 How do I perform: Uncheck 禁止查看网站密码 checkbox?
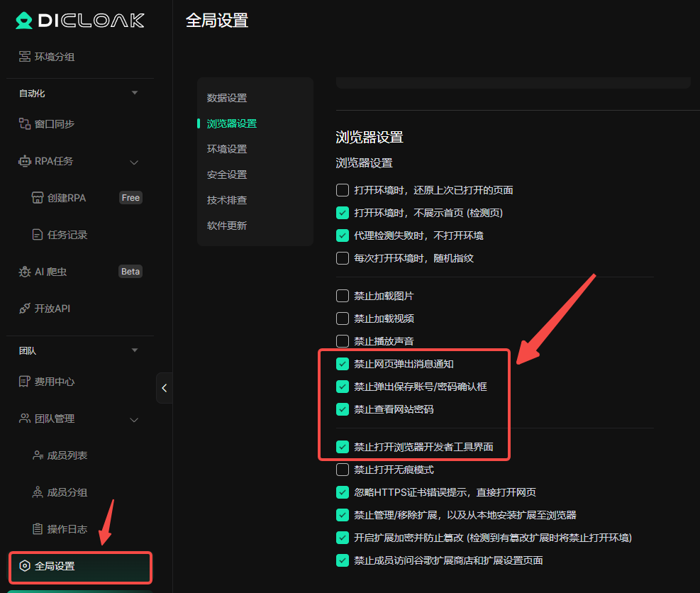343,409
